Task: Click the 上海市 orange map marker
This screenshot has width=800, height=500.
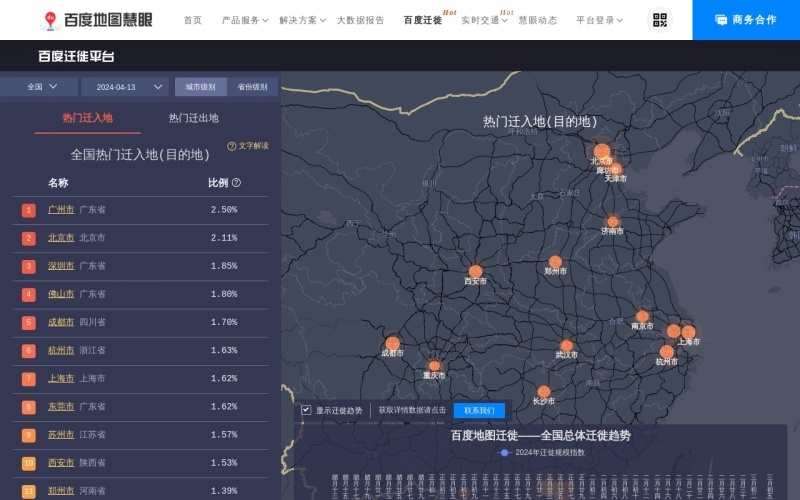Action: pos(688,333)
